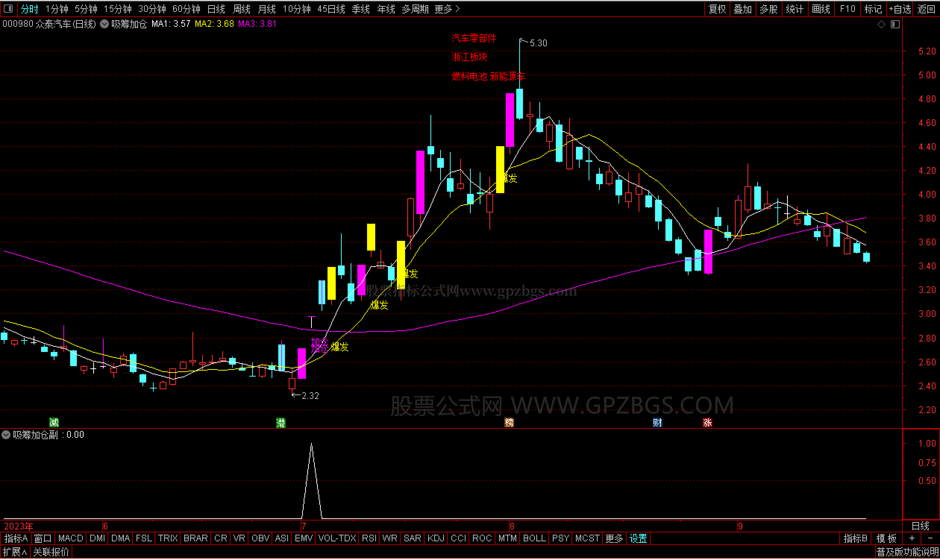The image size is (940, 560).
Task: Click the diamond icon at chart top-right
Action: [x=881, y=24]
